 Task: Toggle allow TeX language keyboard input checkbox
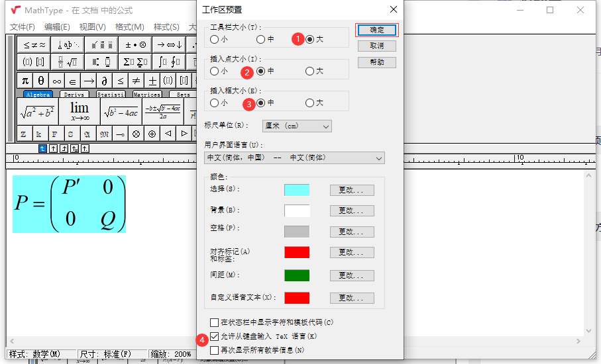coord(214,336)
